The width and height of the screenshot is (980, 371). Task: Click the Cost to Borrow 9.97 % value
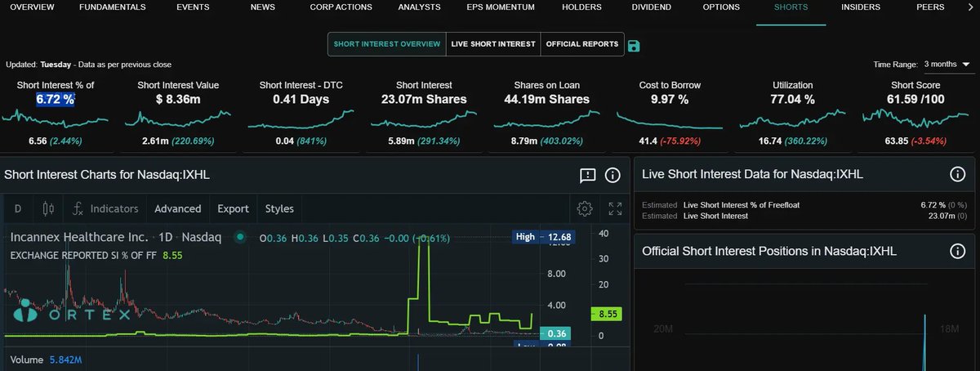click(670, 99)
